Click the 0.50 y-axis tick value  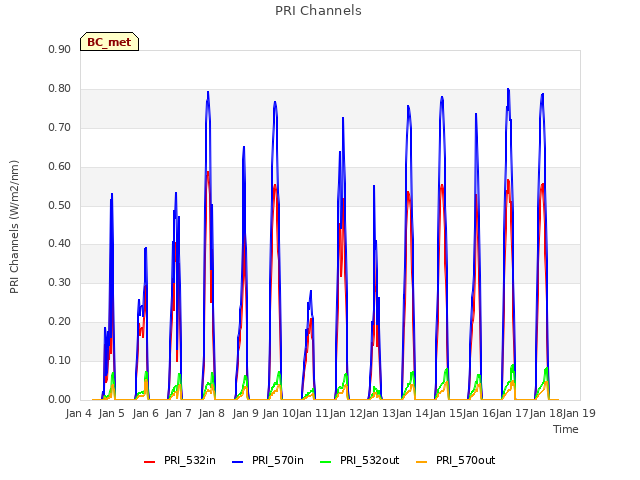click(60, 205)
